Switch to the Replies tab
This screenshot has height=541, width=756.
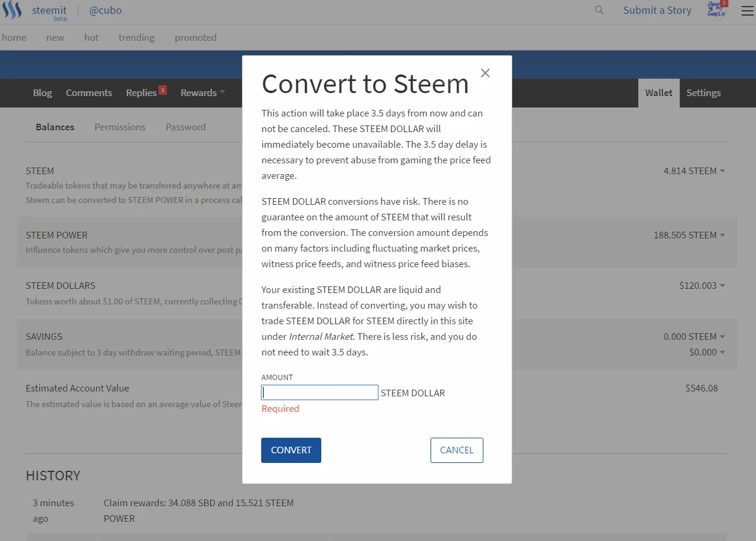(141, 92)
